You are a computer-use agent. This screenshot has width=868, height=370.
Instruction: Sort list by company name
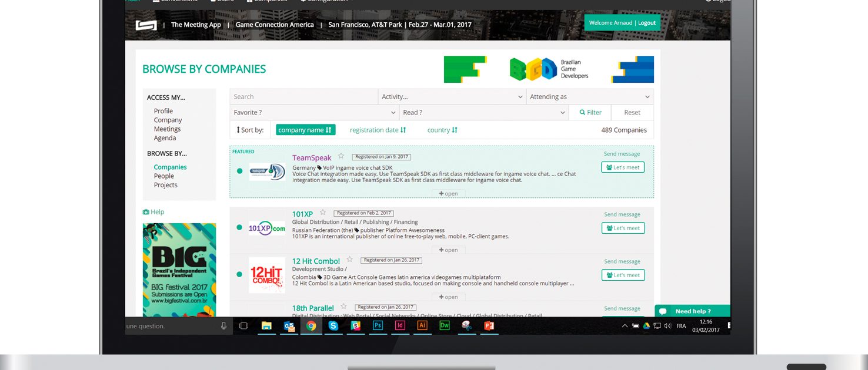(305, 130)
